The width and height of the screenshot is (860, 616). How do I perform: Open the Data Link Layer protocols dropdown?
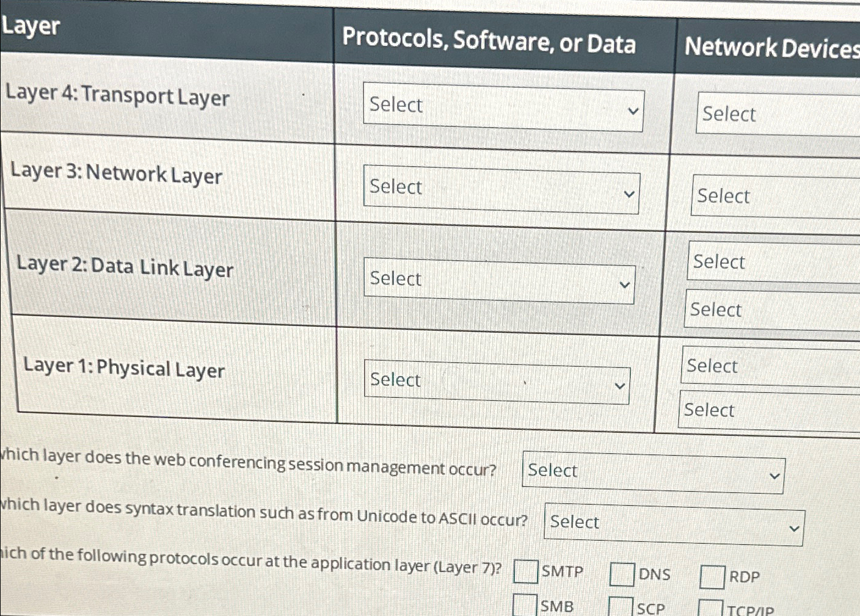pyautogui.click(x=498, y=282)
